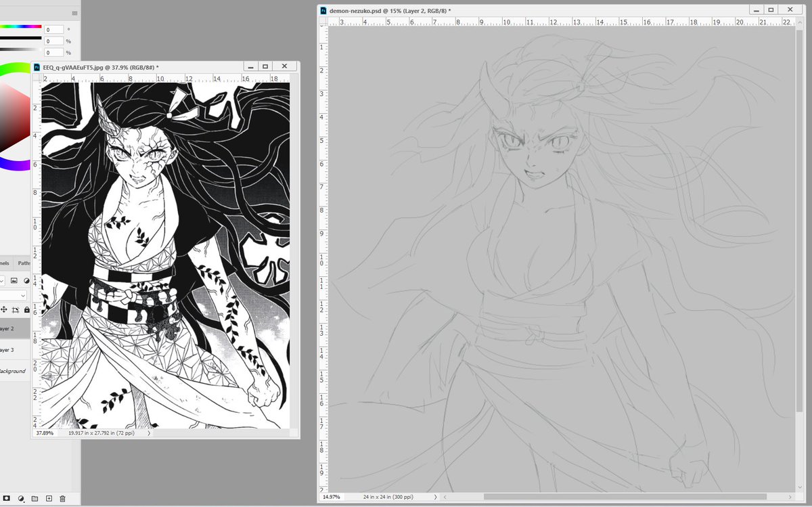Select the Background layer

click(x=15, y=371)
